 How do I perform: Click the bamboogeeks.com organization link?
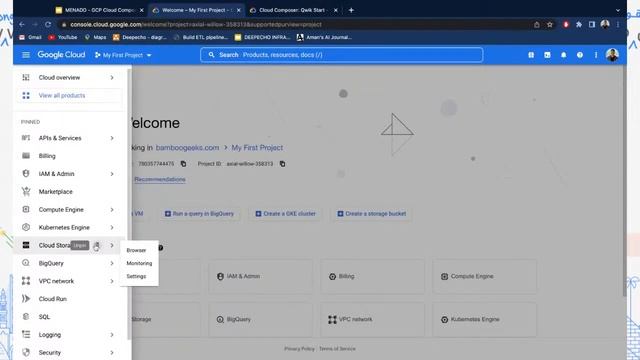click(x=187, y=147)
